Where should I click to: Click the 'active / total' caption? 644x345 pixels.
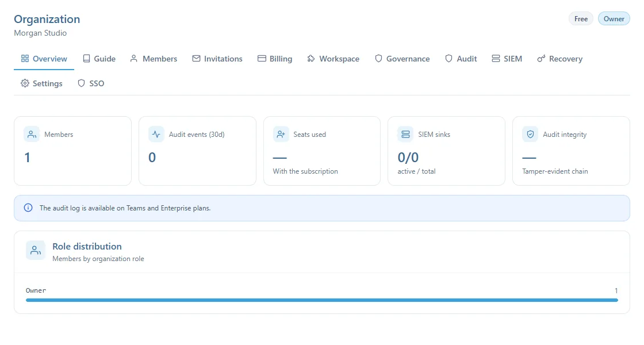(x=416, y=171)
